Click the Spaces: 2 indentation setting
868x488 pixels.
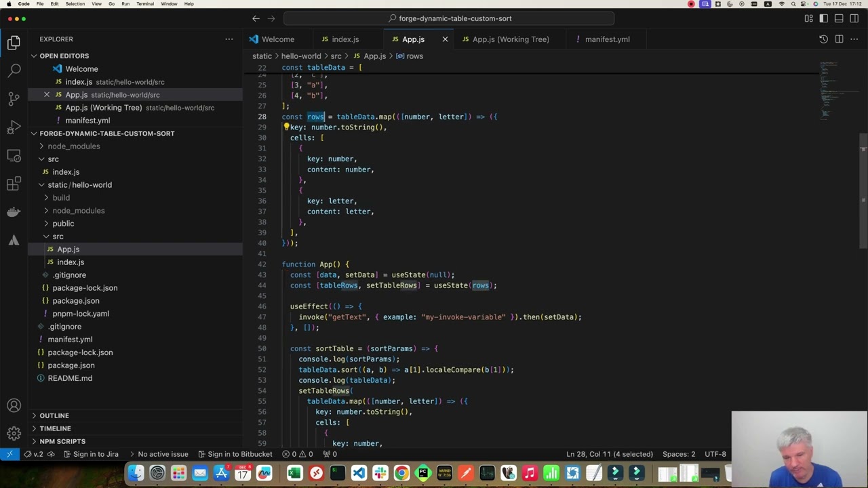(x=679, y=454)
